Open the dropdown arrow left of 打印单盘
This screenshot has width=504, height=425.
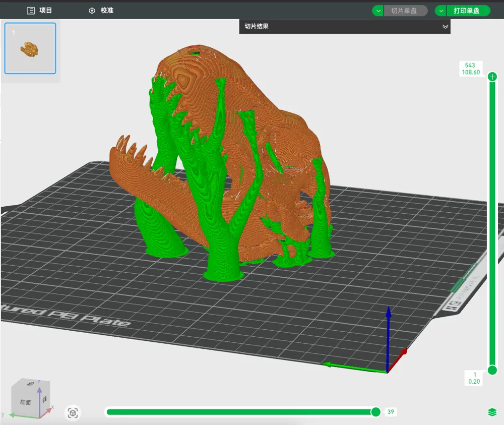[x=441, y=11]
